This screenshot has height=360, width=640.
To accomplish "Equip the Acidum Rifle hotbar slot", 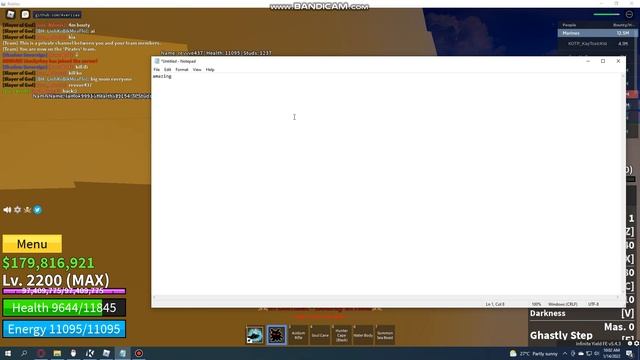I will [x=298, y=335].
